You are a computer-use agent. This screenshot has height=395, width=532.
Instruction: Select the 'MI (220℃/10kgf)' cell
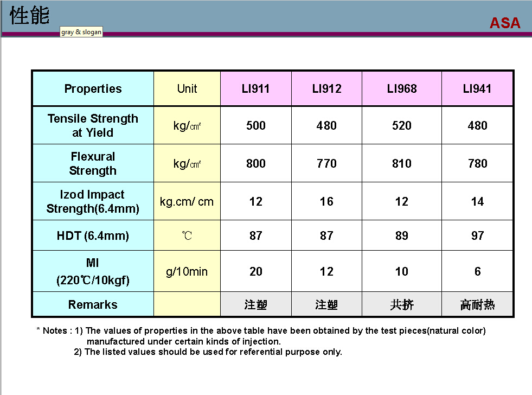[93, 271]
